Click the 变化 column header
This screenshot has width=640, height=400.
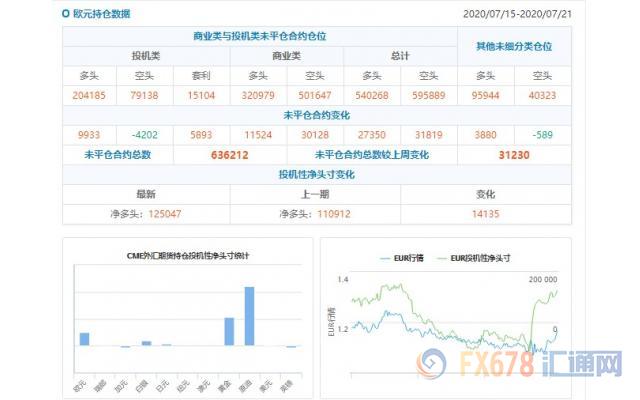point(485,194)
